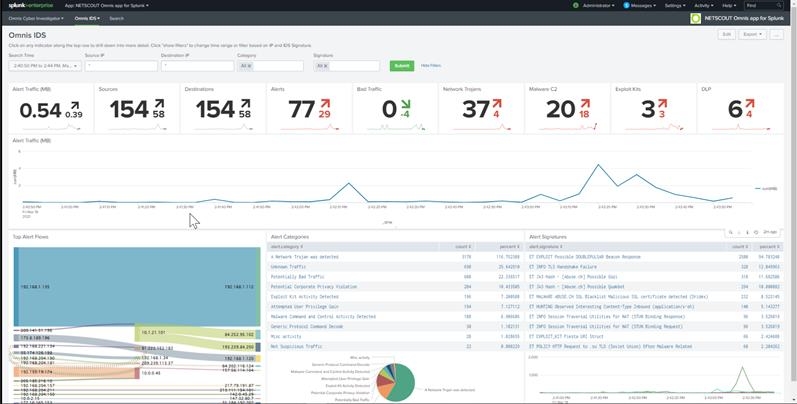The height and width of the screenshot is (404, 797).
Task: Click the Hide Filters link
Action: click(431, 66)
